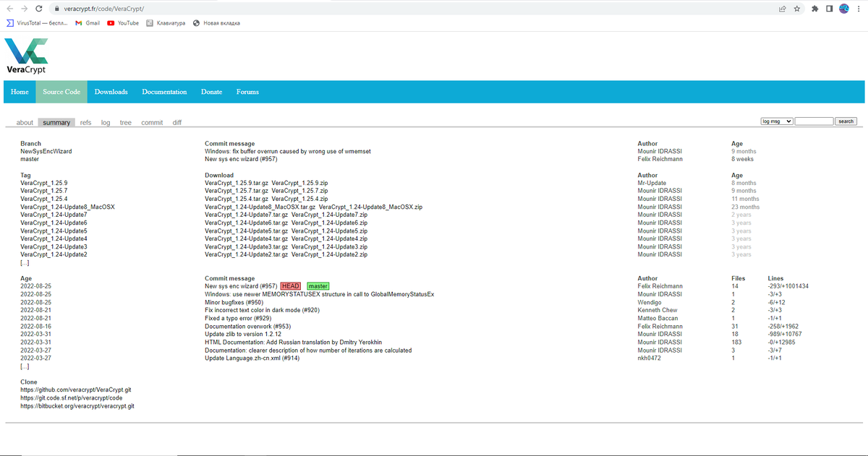Switch to the commit tab
868x456 pixels.
tap(152, 123)
